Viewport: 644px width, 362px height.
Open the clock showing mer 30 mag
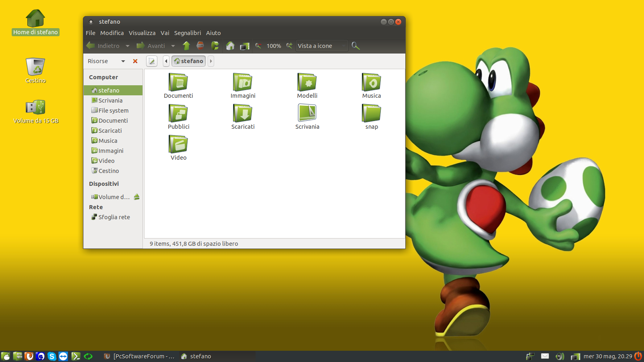[x=608, y=356]
